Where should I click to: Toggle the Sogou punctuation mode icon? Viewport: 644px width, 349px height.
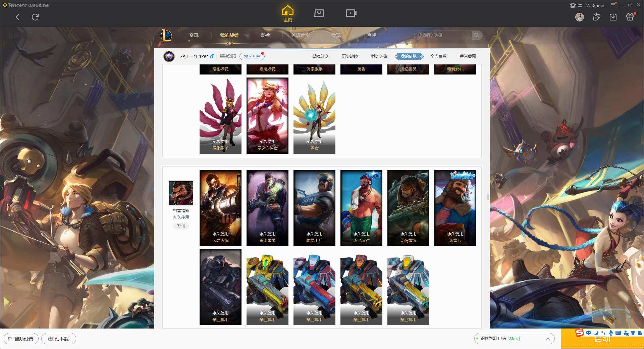point(603,333)
